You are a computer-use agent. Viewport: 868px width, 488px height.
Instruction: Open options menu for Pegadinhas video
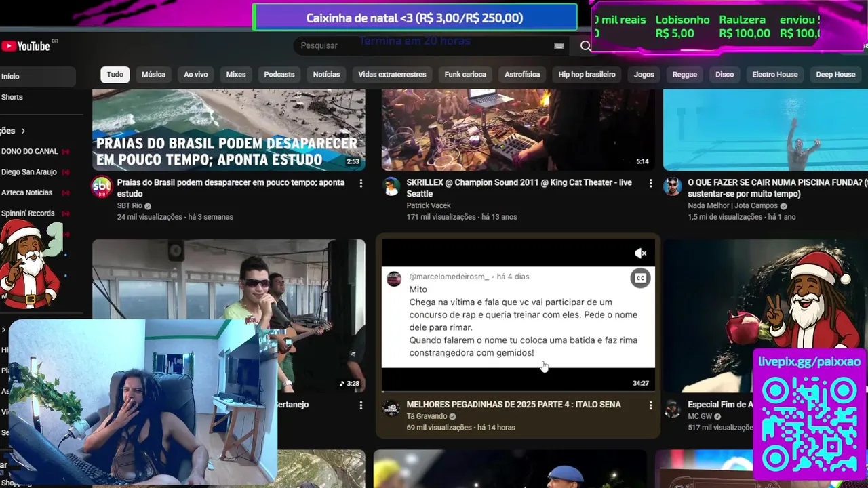650,405
